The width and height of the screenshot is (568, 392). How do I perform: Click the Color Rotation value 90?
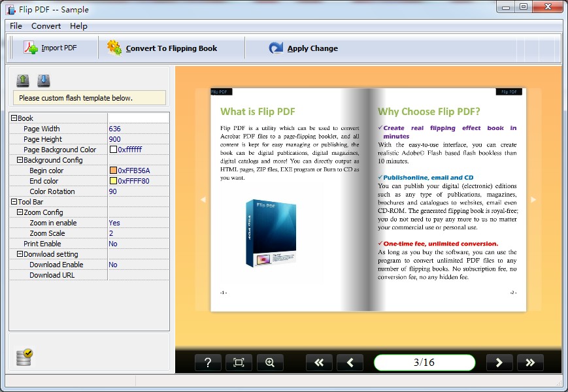point(112,191)
